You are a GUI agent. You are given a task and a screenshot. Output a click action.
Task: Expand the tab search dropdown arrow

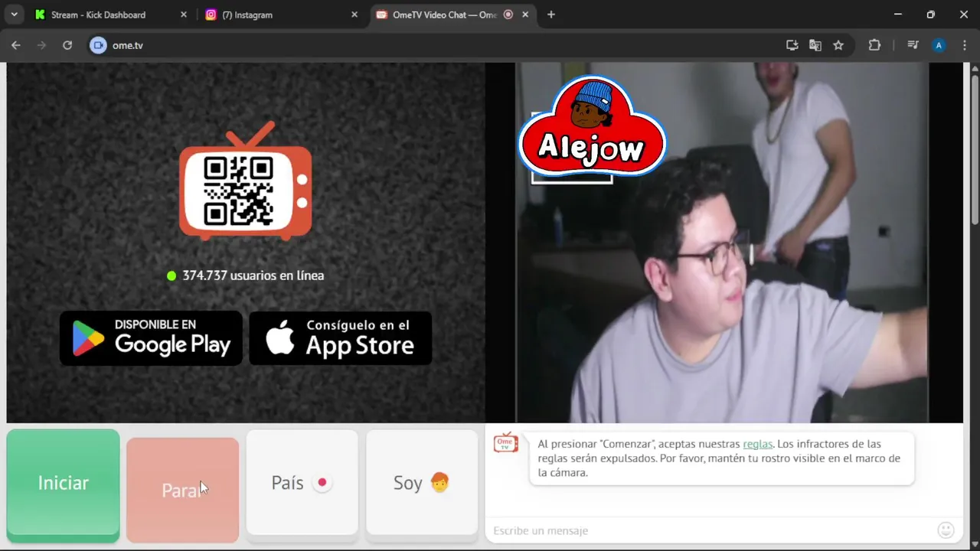pyautogui.click(x=14, y=15)
